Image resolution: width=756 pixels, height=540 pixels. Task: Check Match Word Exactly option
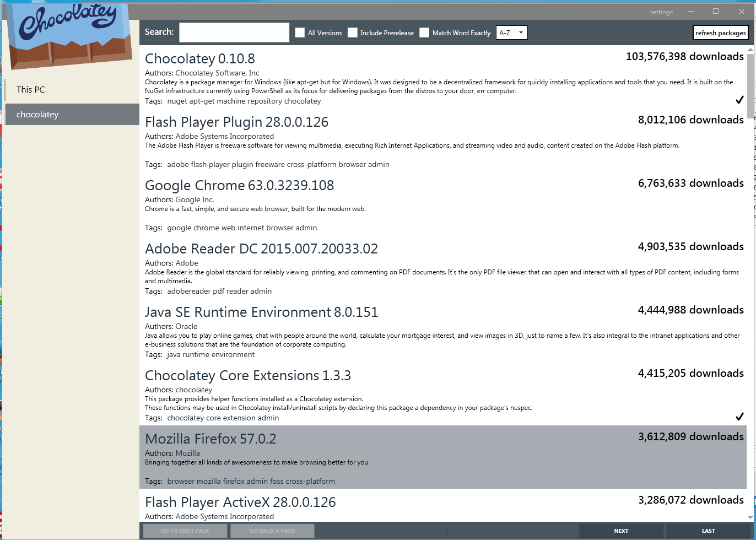[424, 33]
